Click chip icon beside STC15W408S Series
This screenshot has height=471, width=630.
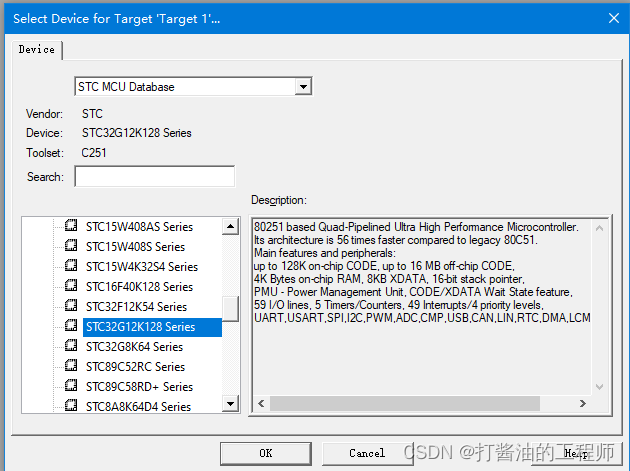click(x=71, y=246)
